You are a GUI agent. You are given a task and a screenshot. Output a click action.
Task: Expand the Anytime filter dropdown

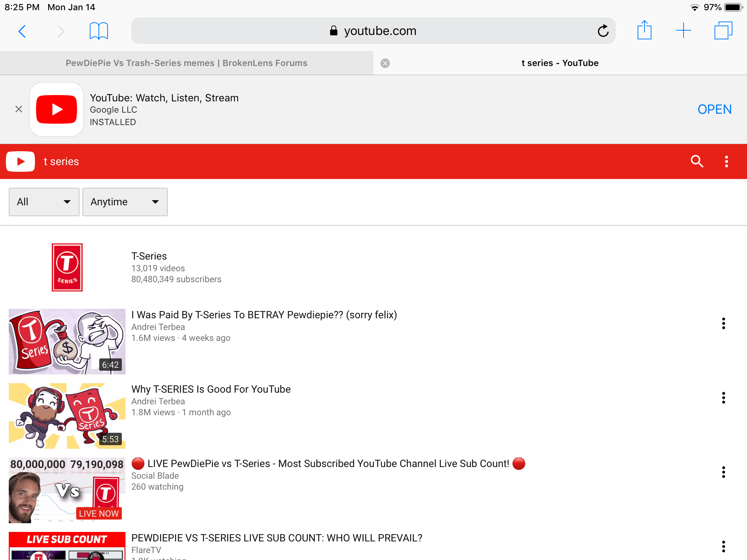point(125,202)
